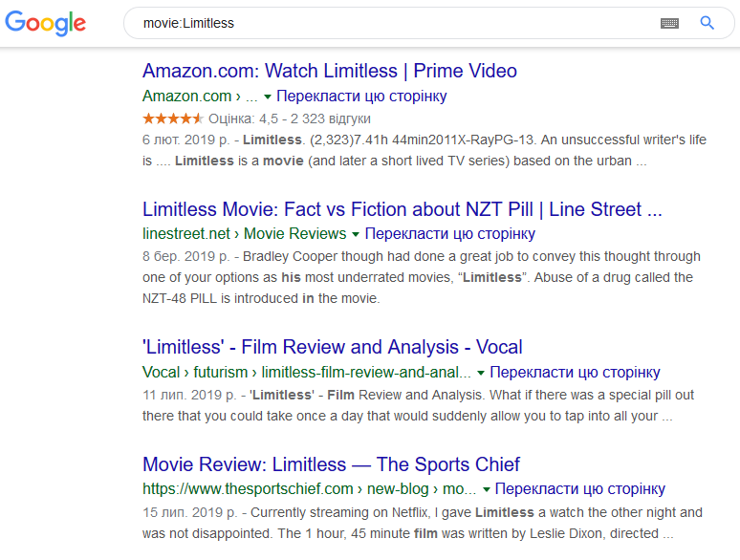Translate the Vocal result page
Image resolution: width=740 pixels, height=560 pixels.
tap(575, 373)
